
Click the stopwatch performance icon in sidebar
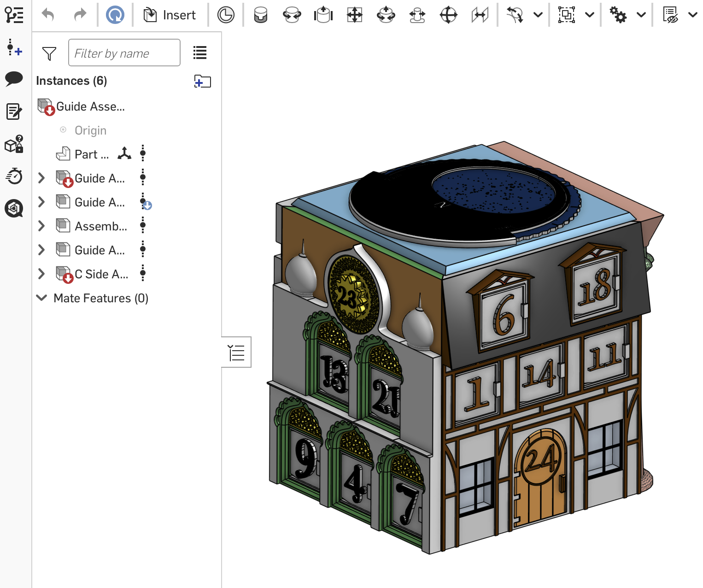14,176
